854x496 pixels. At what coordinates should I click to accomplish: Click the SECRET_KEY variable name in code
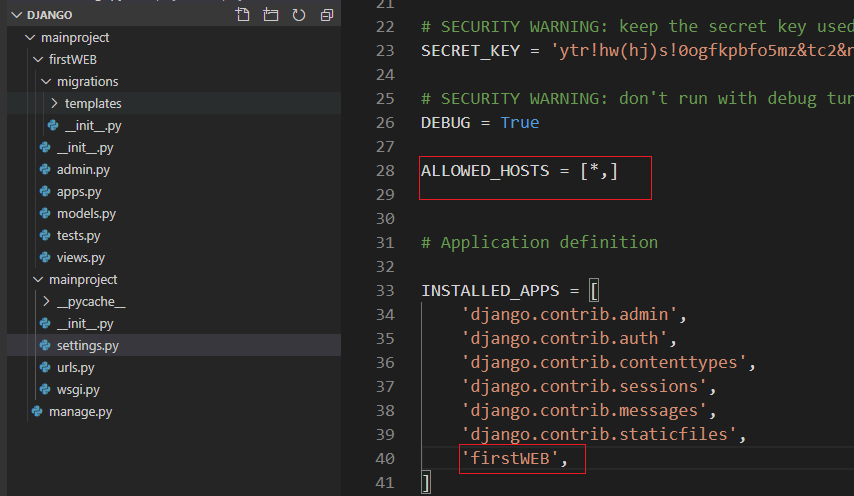coord(471,51)
